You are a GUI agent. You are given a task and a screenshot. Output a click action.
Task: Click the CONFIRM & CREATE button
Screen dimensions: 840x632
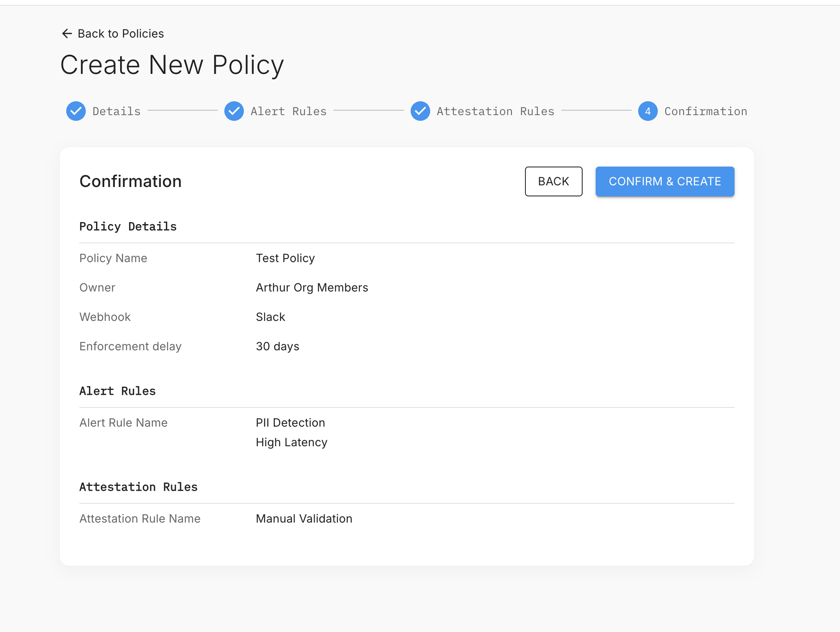pyautogui.click(x=665, y=181)
